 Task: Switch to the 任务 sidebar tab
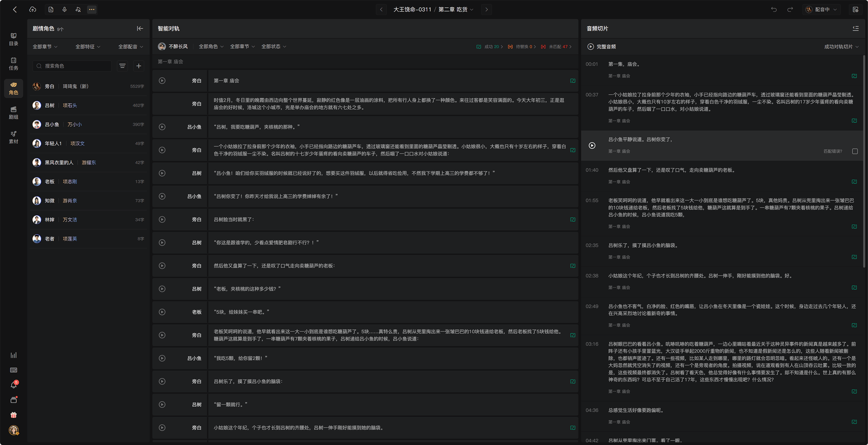[x=14, y=64]
